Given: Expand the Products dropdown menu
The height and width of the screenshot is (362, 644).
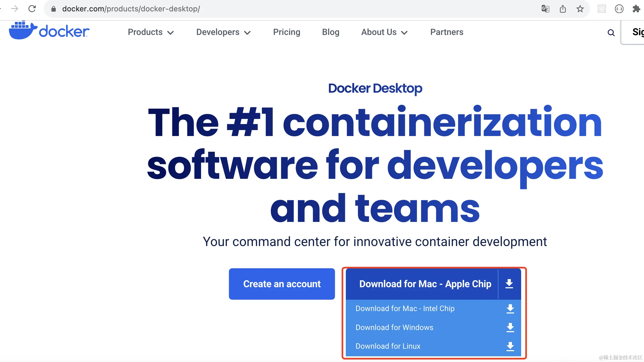Looking at the screenshot, I should [x=151, y=32].
